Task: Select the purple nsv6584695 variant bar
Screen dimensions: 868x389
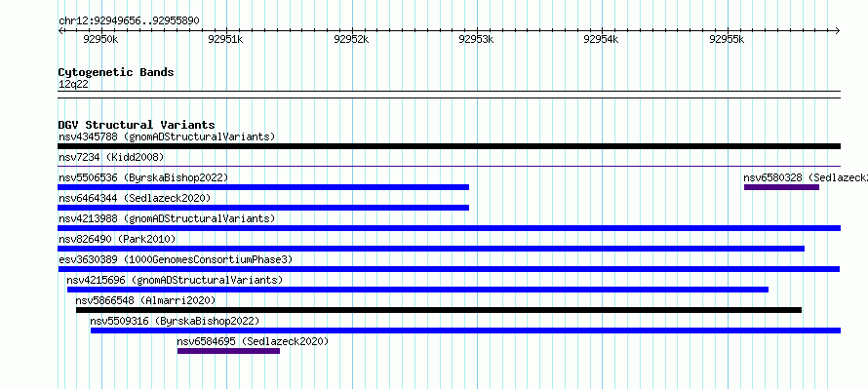Action: click(x=228, y=351)
